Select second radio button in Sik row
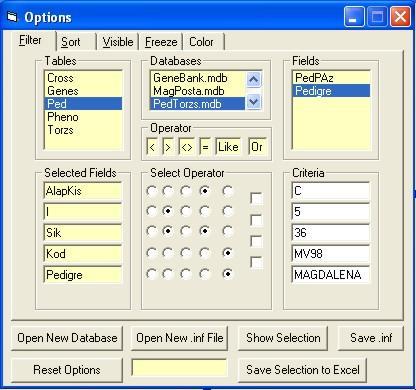Image resolution: width=416 pixels, height=390 pixels. coord(168,231)
